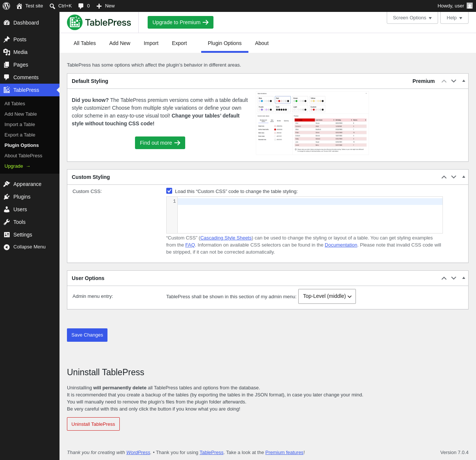Move Default Styling panel up

click(x=444, y=81)
